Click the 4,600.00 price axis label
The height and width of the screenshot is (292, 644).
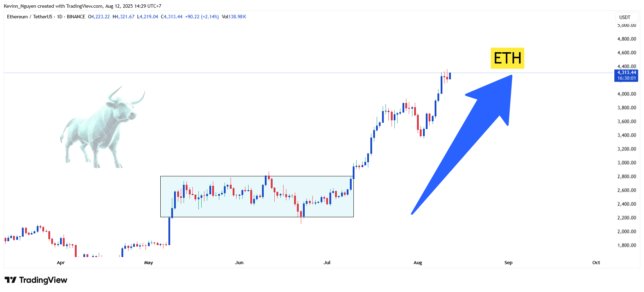point(627,53)
